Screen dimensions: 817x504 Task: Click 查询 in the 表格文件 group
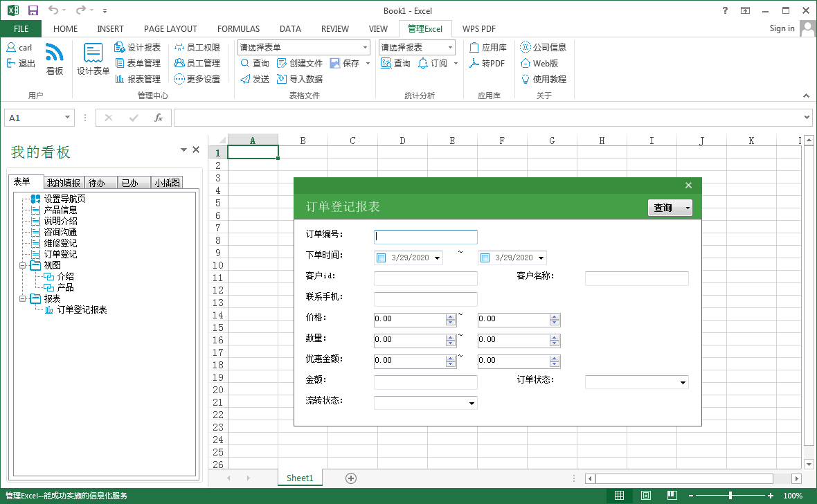click(x=254, y=63)
